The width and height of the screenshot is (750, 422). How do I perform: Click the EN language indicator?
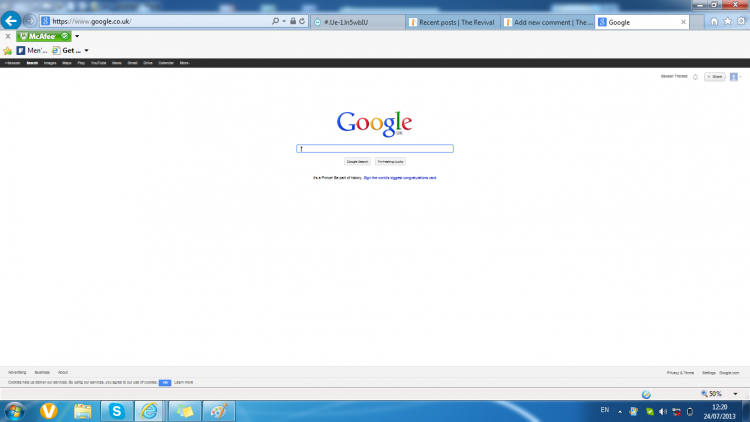[x=605, y=411]
